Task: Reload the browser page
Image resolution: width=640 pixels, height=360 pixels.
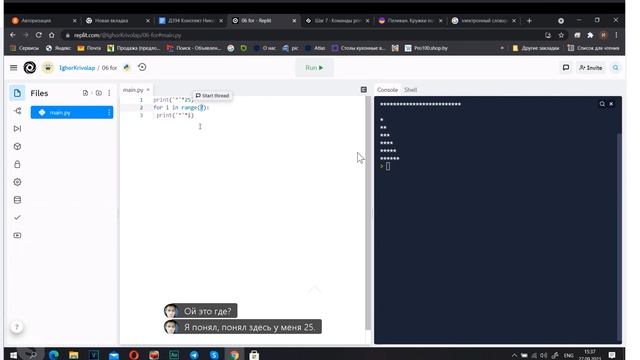Action: [38, 35]
